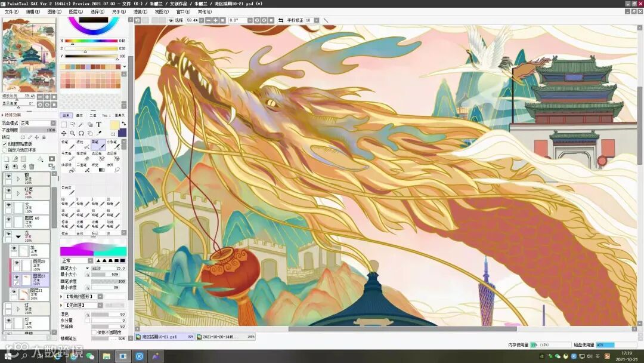This screenshot has height=363, width=644.
Task: Add a layer mask
Action: pos(52,159)
